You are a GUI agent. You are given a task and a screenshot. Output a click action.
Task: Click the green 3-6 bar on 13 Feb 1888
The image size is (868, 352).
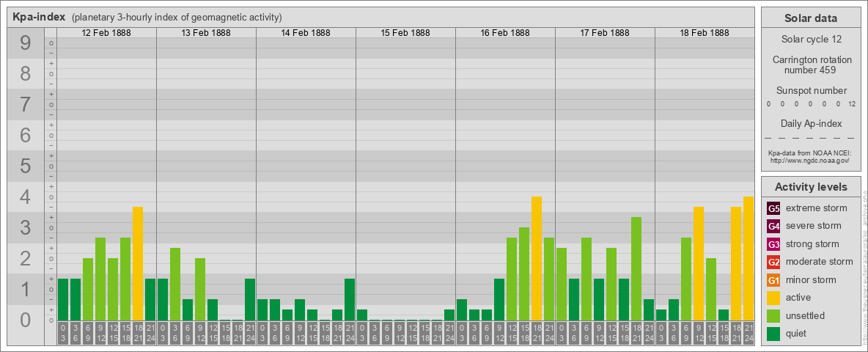pos(175,284)
